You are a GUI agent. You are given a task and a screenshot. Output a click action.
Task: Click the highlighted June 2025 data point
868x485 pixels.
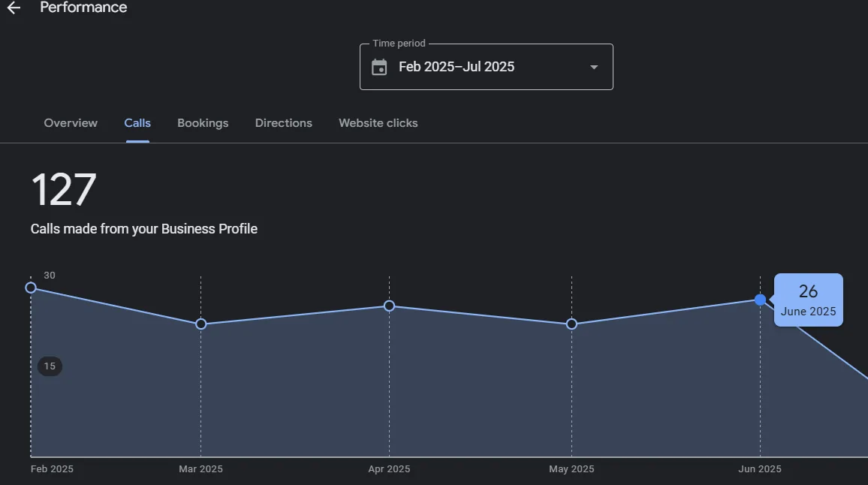point(760,300)
